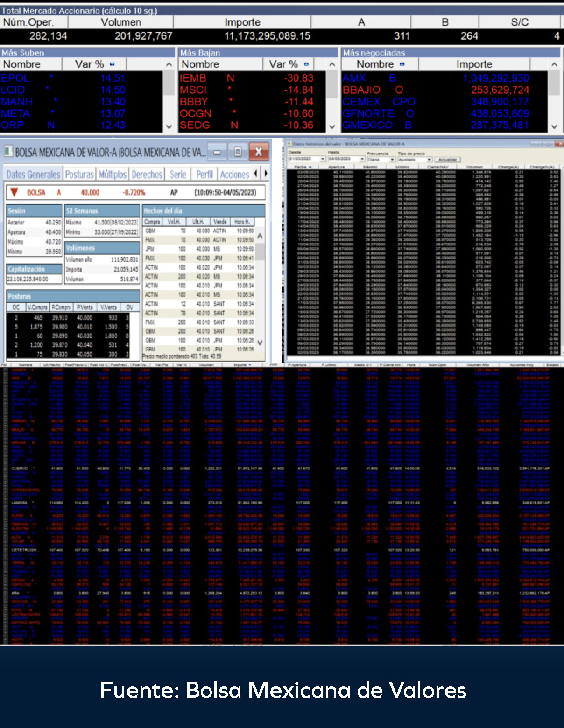This screenshot has height=728, width=564.
Task: Click the scroll up arrow in Hechos del día
Action: (260, 236)
